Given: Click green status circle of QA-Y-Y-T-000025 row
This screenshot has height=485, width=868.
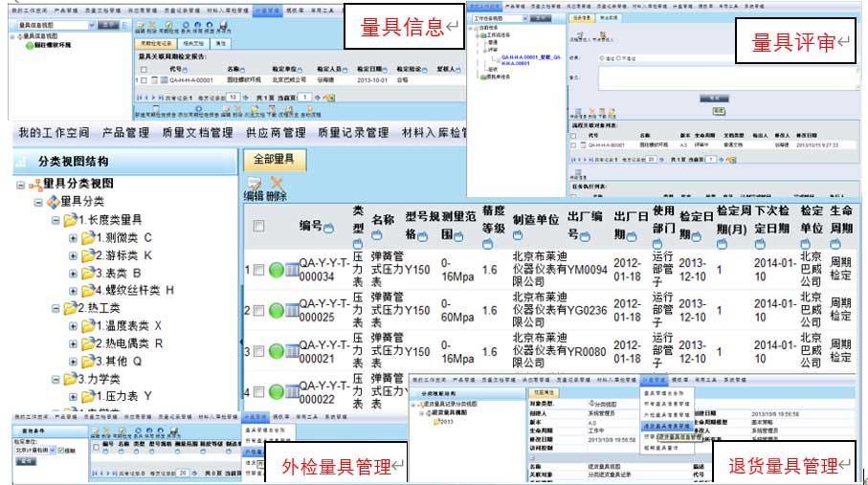Looking at the screenshot, I should click(277, 311).
